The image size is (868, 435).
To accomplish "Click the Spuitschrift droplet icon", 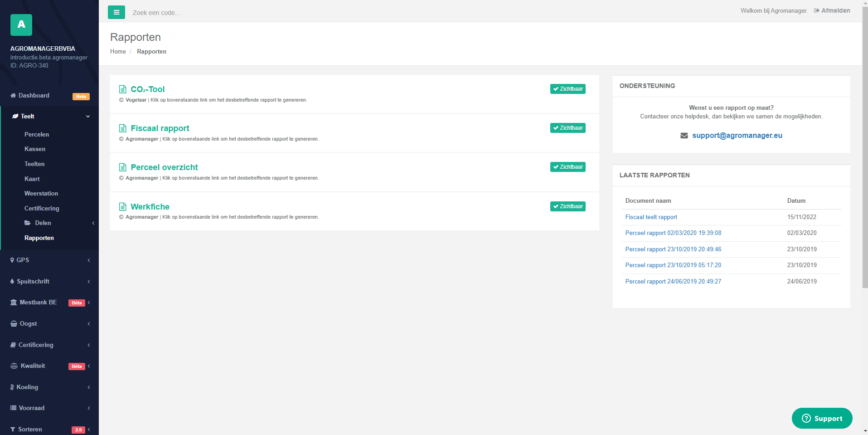I will click(x=12, y=282).
